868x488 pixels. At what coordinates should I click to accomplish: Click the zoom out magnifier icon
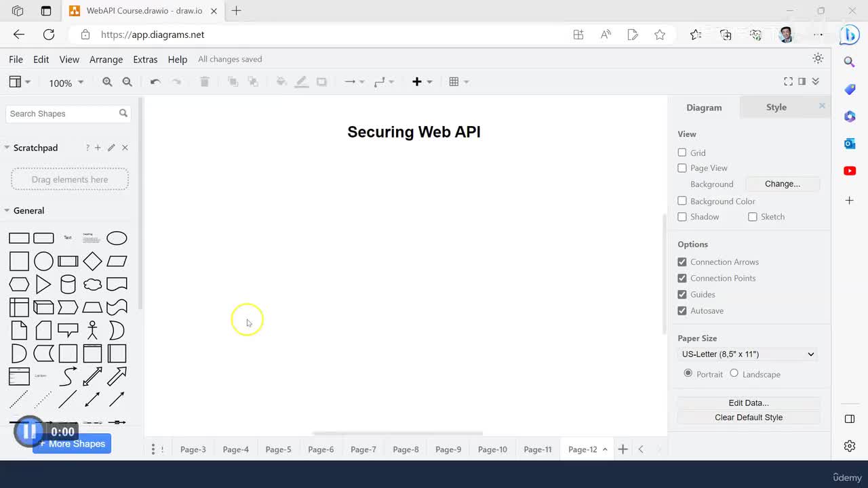[127, 82]
